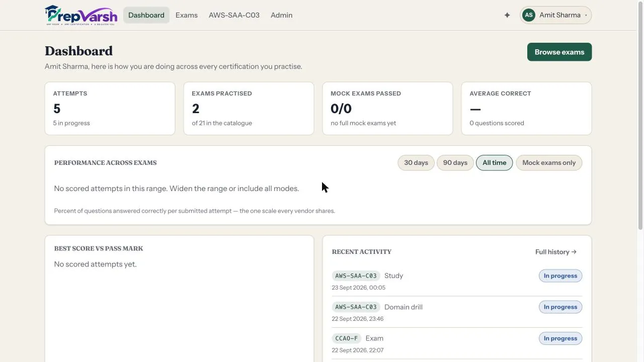
Task: Click the Recent activity heading
Action: tap(361, 252)
